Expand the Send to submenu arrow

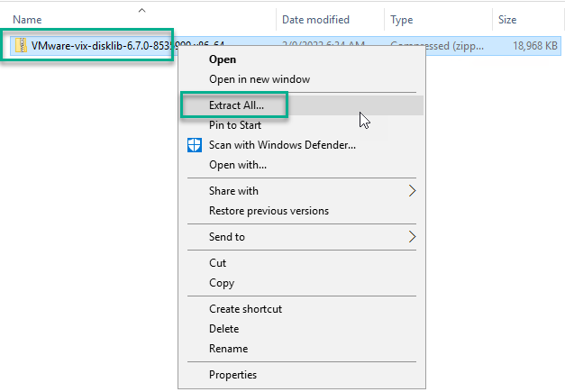click(412, 237)
